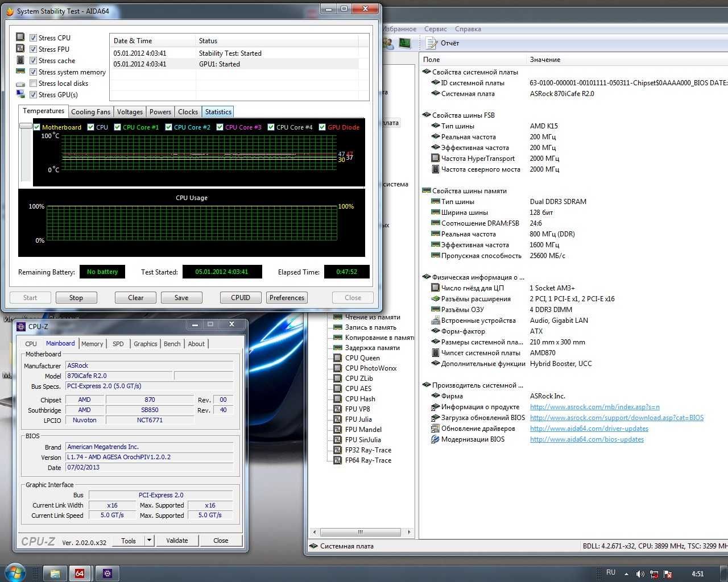Screen dimensions: 728x582
Task: Enable Stress local disks checkbox
Action: click(33, 84)
